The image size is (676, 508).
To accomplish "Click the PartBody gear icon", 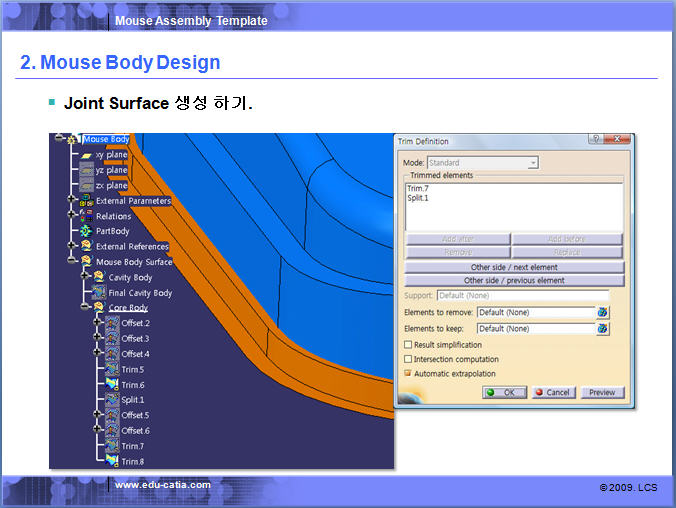I will pos(85,231).
